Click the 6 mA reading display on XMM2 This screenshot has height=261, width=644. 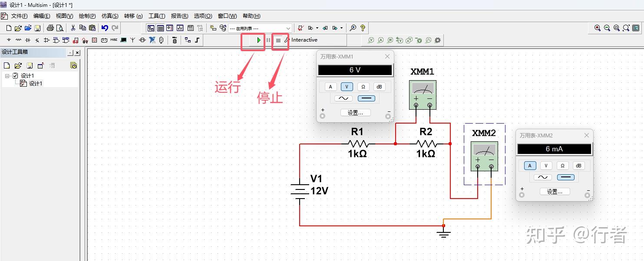point(555,149)
